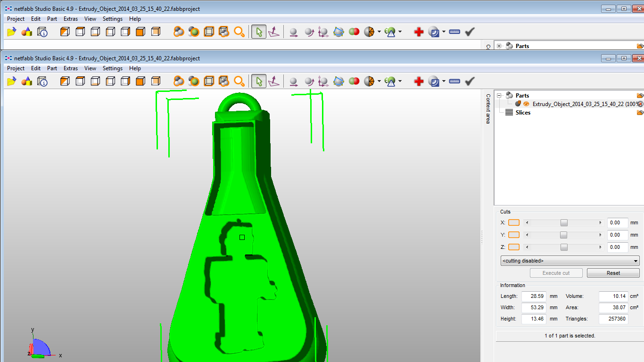
Task: Click left arrow of the Z cut slider
Action: point(527,247)
